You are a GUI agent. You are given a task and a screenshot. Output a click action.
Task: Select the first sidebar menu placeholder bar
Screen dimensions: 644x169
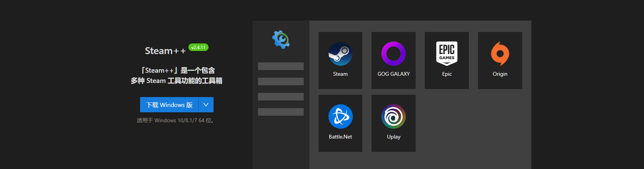click(281, 66)
